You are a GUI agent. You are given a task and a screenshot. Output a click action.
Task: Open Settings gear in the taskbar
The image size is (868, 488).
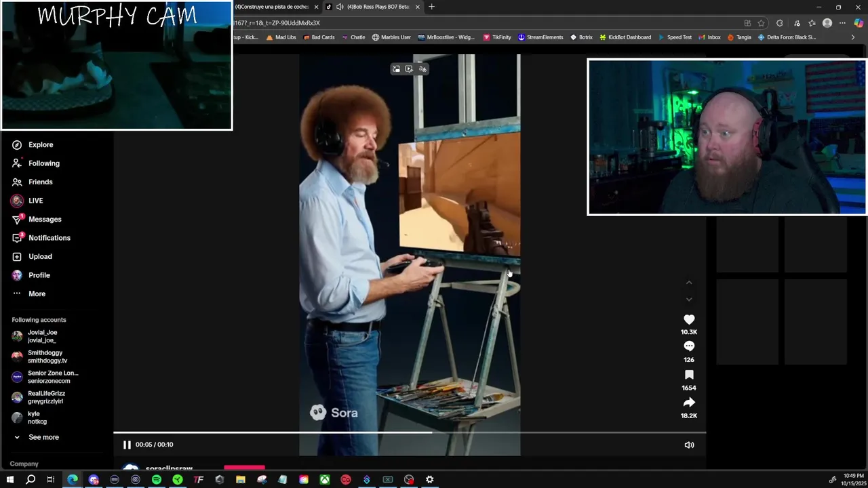click(x=430, y=480)
